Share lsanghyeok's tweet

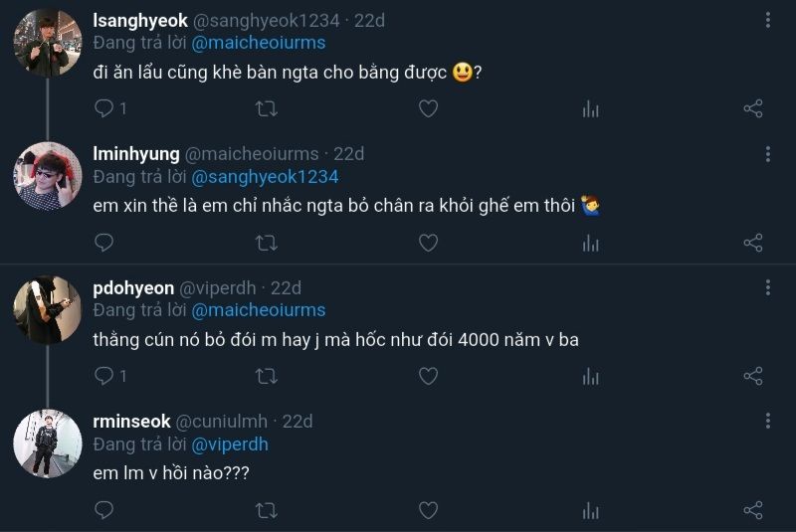point(753,108)
